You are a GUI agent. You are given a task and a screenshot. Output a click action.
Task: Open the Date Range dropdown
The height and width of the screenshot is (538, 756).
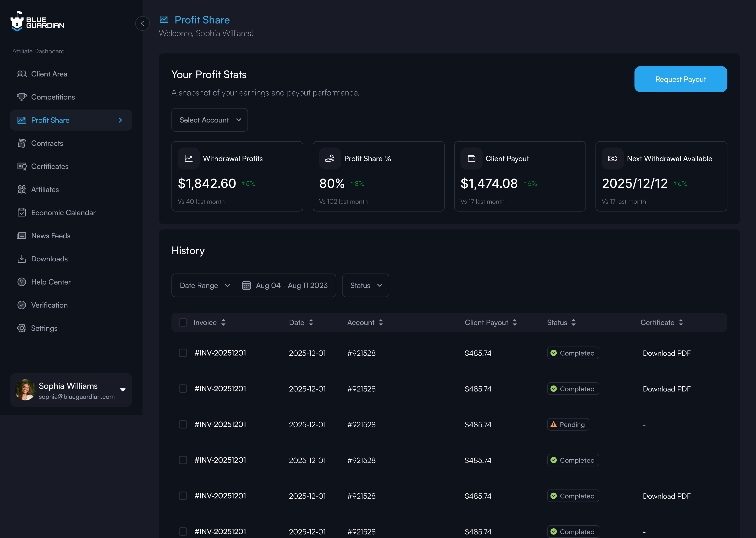204,285
